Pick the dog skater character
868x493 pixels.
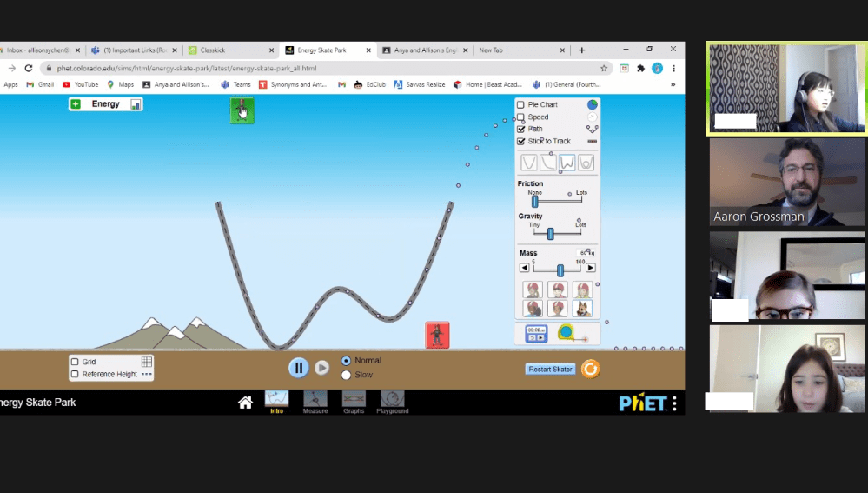pyautogui.click(x=582, y=308)
